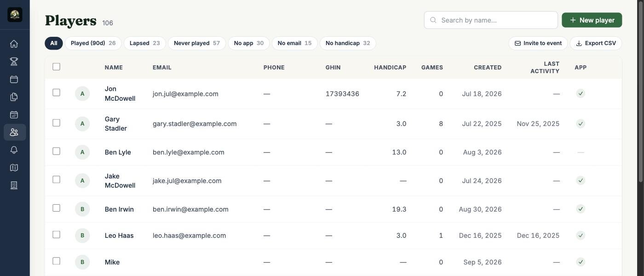Click the calendar-with-dates sidebar icon
This screenshot has height=276, width=644.
coord(14,115)
